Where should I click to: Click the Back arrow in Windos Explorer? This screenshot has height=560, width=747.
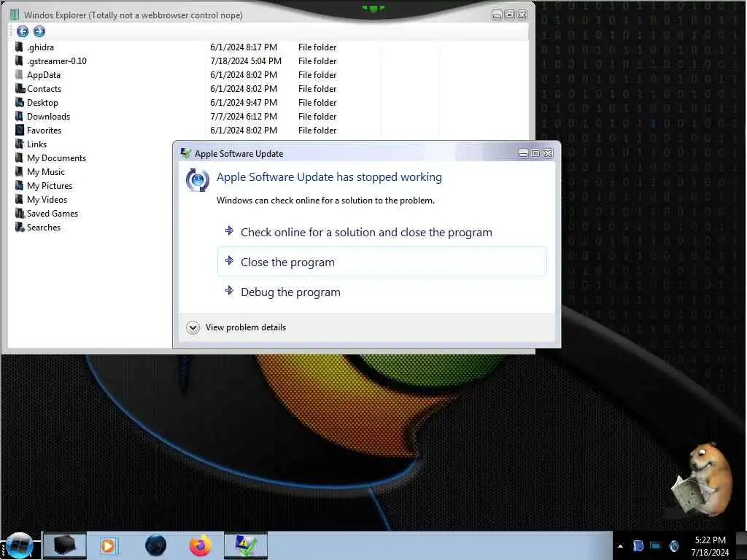(23, 31)
